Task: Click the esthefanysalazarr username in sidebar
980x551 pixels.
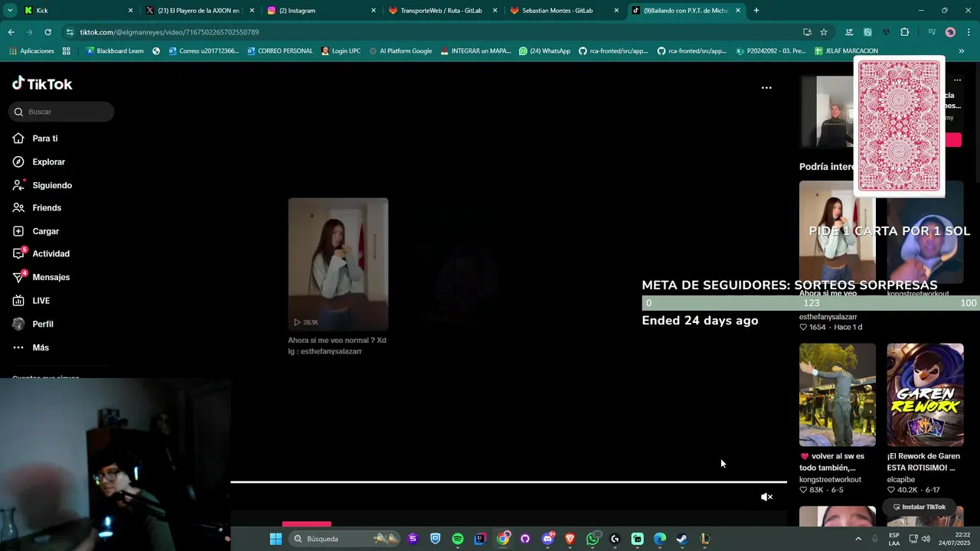Action: click(828, 317)
